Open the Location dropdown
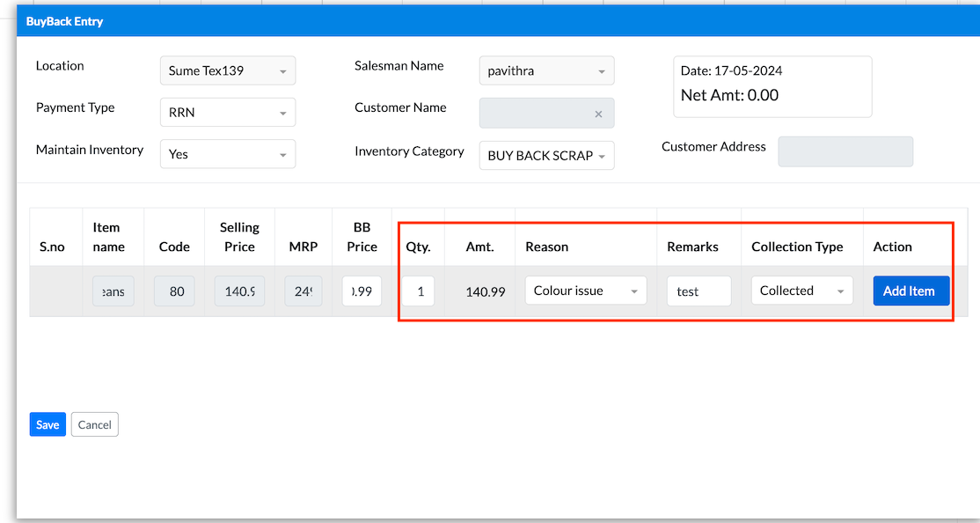This screenshot has height=523, width=980. tap(228, 70)
